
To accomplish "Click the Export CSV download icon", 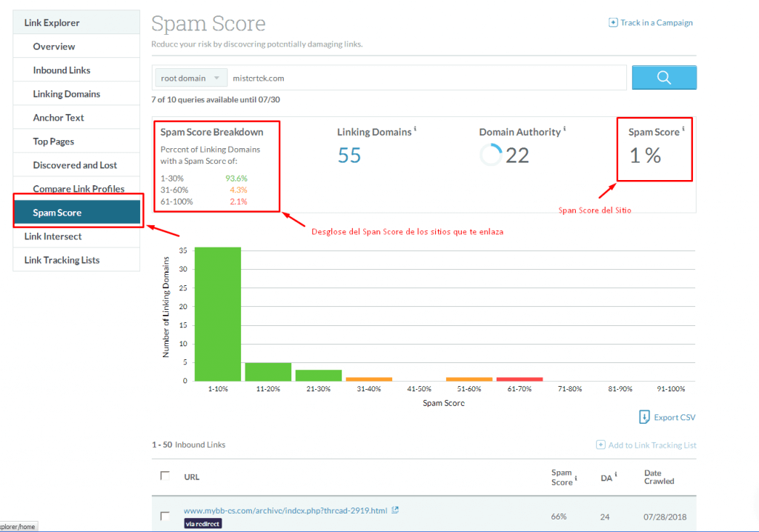I will (x=644, y=417).
